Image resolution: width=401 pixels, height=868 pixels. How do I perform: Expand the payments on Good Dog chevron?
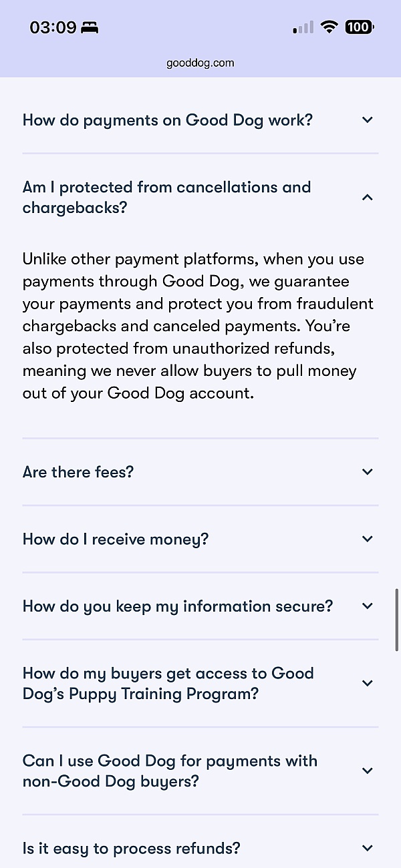(367, 120)
